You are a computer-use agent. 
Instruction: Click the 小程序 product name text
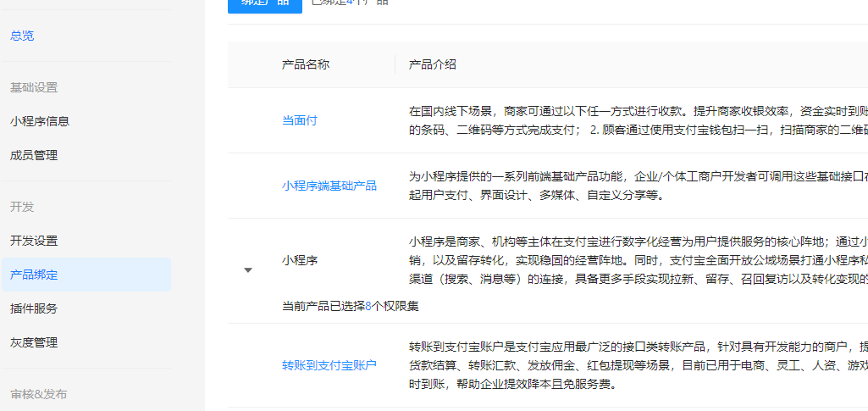300,260
